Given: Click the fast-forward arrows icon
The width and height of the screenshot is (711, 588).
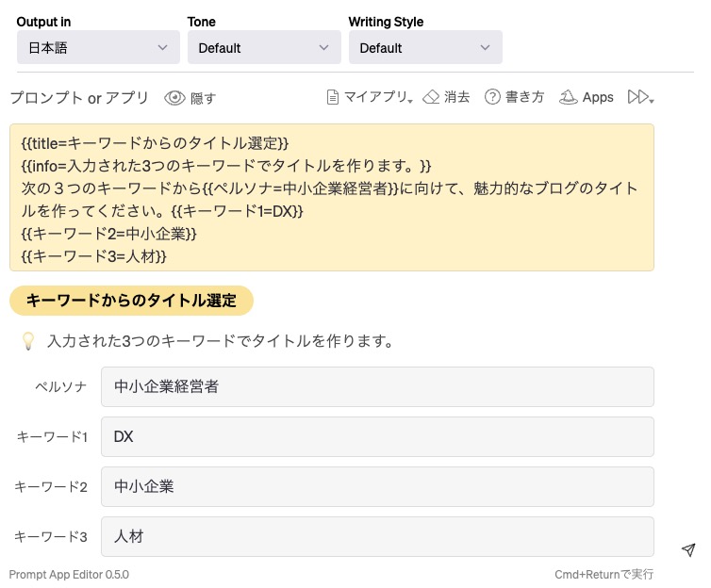Looking at the screenshot, I should [x=640, y=97].
